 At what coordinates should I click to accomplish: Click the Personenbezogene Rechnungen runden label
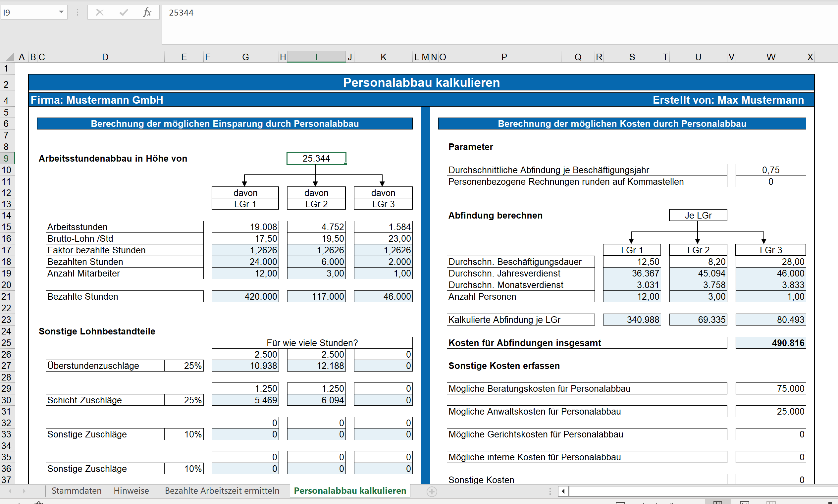(587, 181)
